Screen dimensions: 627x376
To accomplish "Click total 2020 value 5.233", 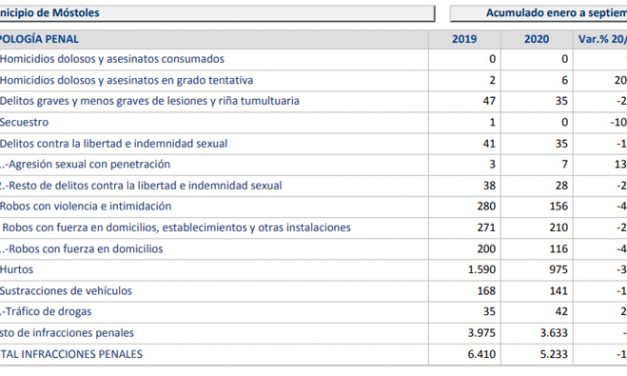I will tap(554, 354).
